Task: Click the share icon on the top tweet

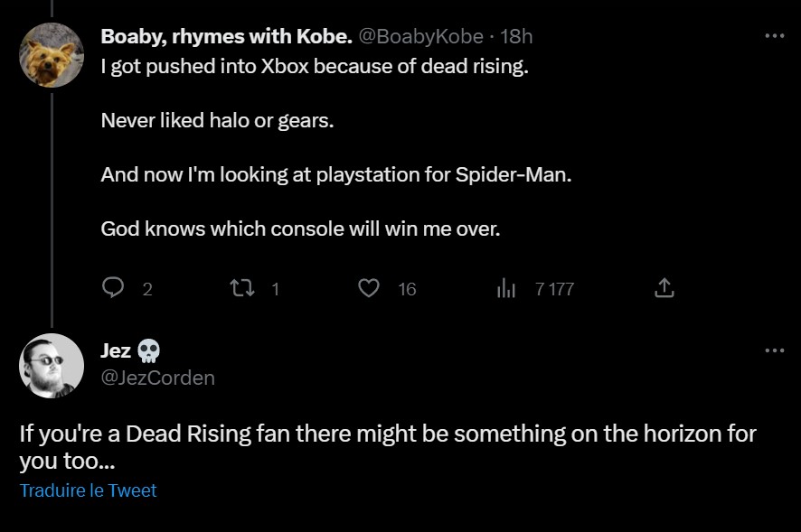Action: [663, 286]
